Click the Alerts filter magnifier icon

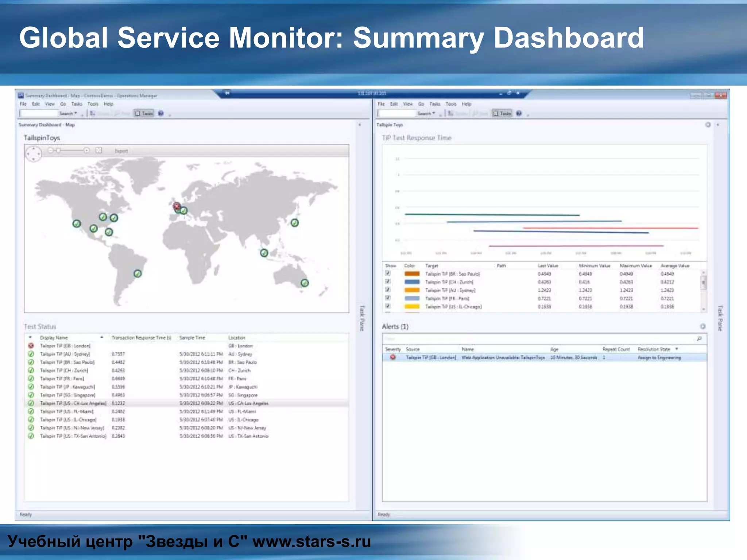click(699, 339)
